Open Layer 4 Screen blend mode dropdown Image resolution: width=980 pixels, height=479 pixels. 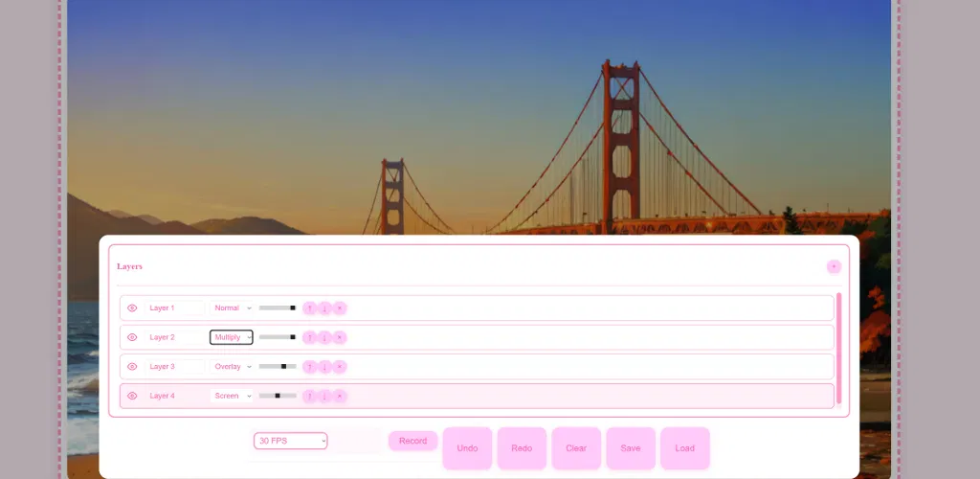coord(232,396)
